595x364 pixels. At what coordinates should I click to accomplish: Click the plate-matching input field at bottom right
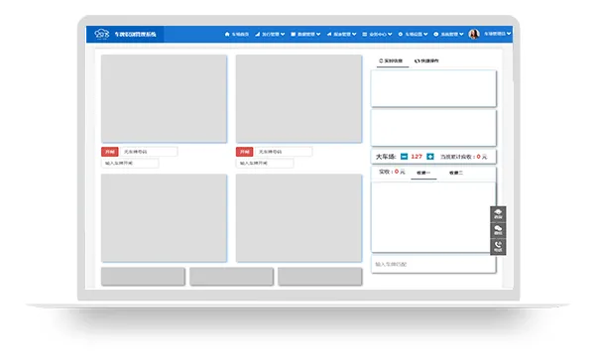(433, 264)
